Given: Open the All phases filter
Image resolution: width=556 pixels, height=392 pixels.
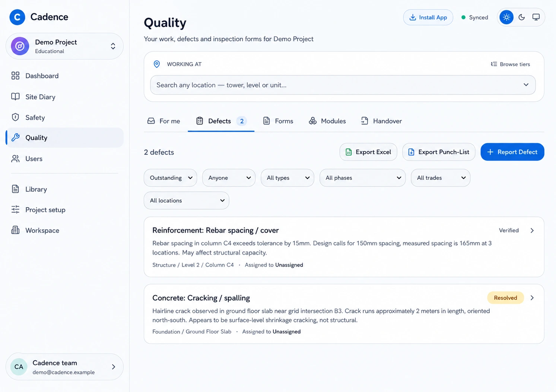Looking at the screenshot, I should tap(363, 178).
